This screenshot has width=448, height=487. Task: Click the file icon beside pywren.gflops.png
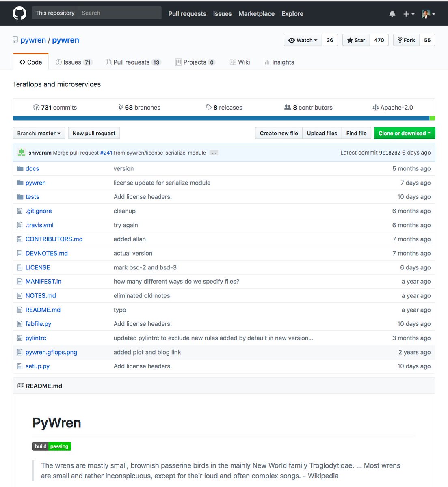[19, 352]
